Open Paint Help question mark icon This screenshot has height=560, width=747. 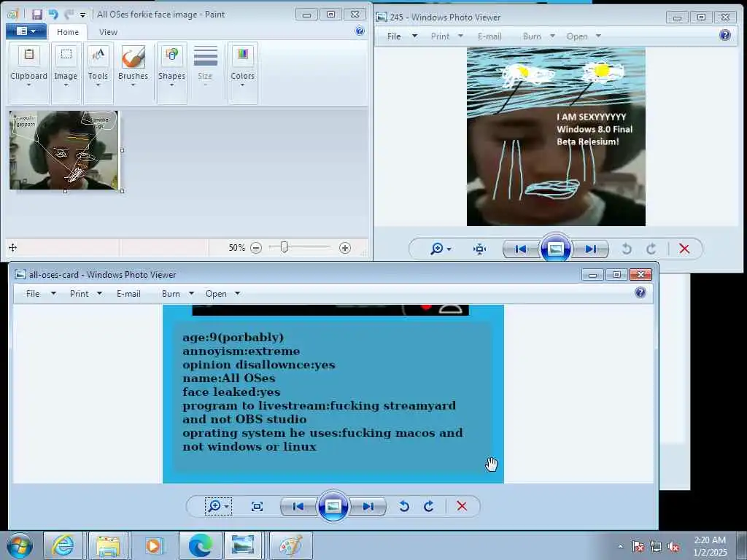click(x=360, y=31)
